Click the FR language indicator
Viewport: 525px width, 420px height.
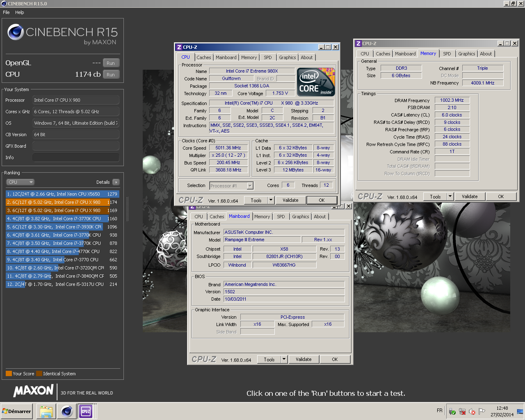tap(440, 411)
